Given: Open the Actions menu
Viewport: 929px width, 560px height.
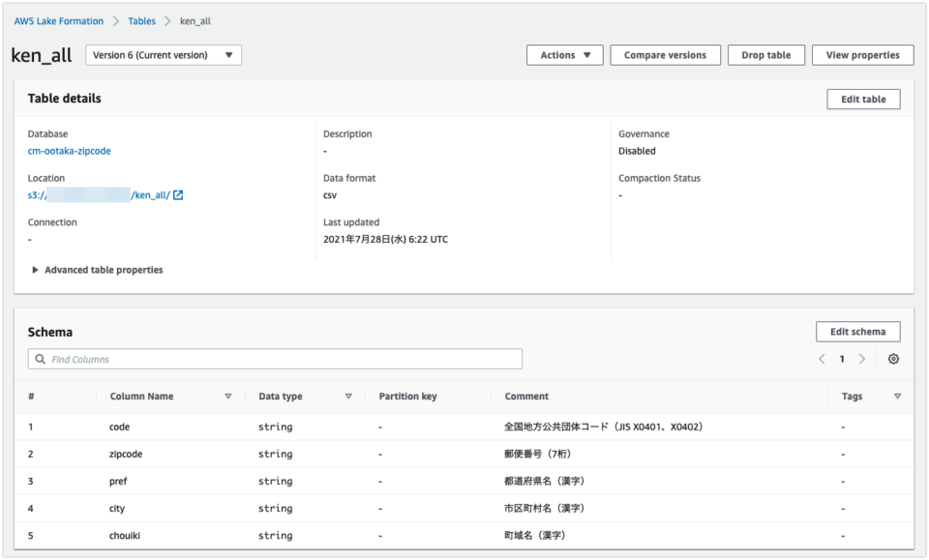Looking at the screenshot, I should pyautogui.click(x=564, y=55).
